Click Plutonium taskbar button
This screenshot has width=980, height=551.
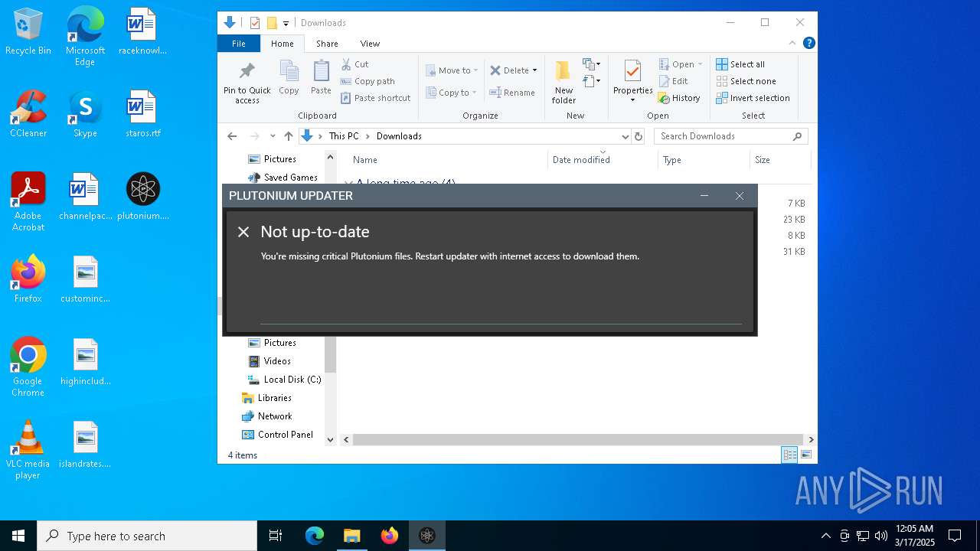(x=427, y=536)
